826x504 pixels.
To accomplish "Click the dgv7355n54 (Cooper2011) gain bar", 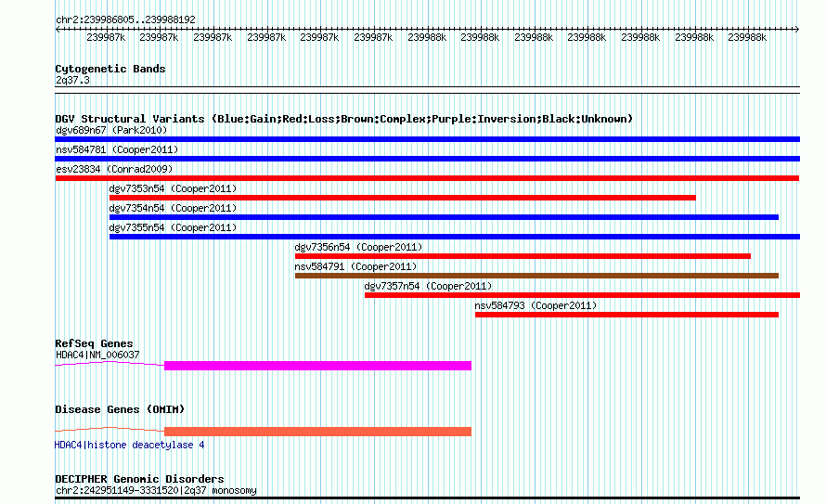I will pyautogui.click(x=455, y=237).
